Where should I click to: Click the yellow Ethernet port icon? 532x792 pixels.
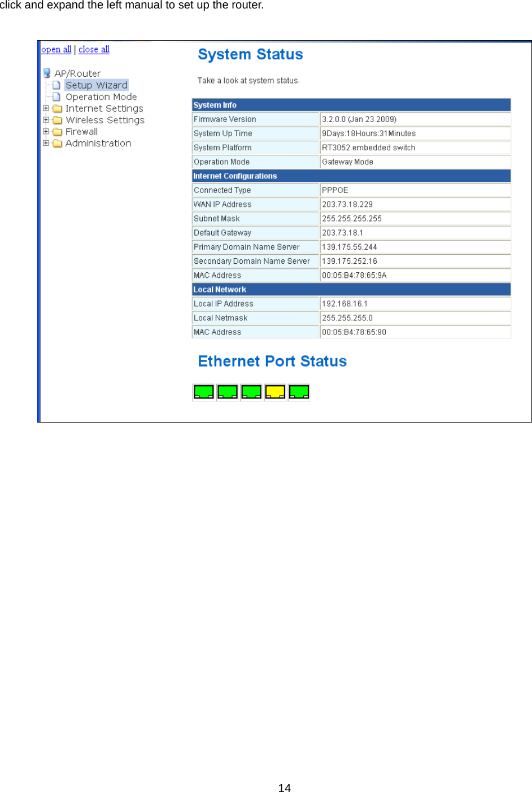(275, 392)
